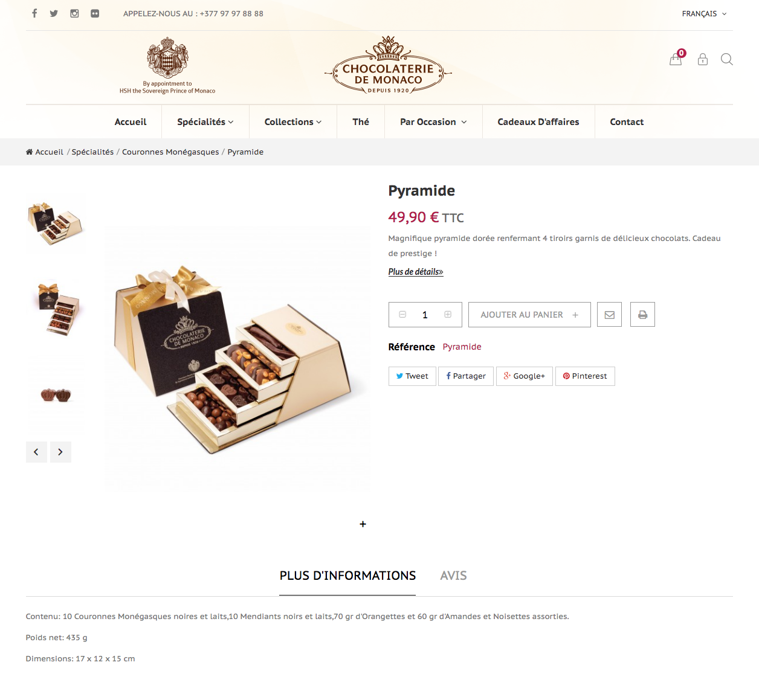
Task: Expand the Spécialités menu
Action: pos(205,122)
